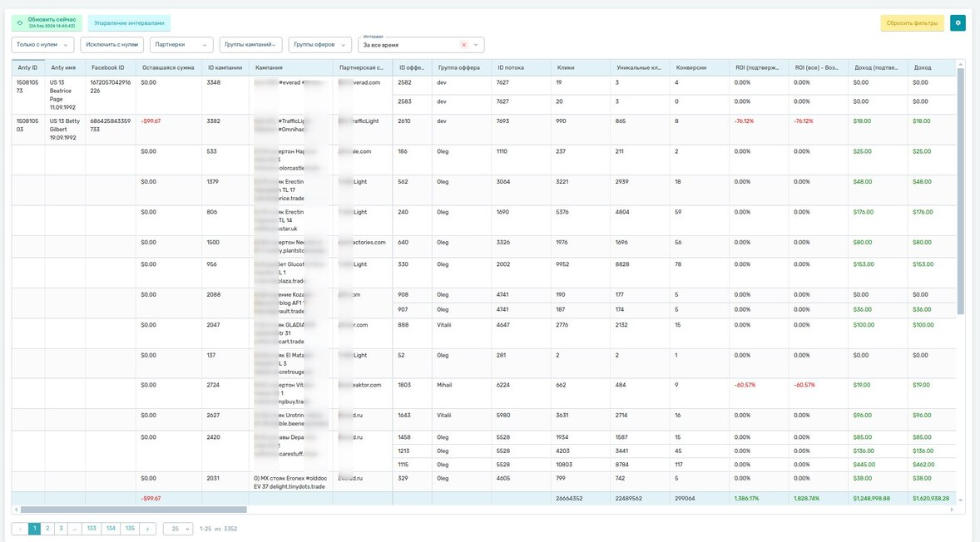
Task: Click 'Обновить сейчас' refresh button
Action: point(47,22)
